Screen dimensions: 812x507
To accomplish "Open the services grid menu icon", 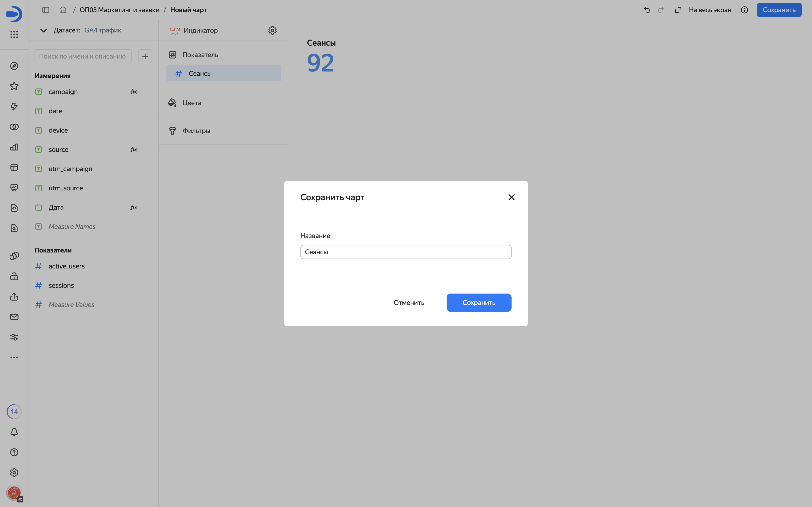I will (14, 34).
